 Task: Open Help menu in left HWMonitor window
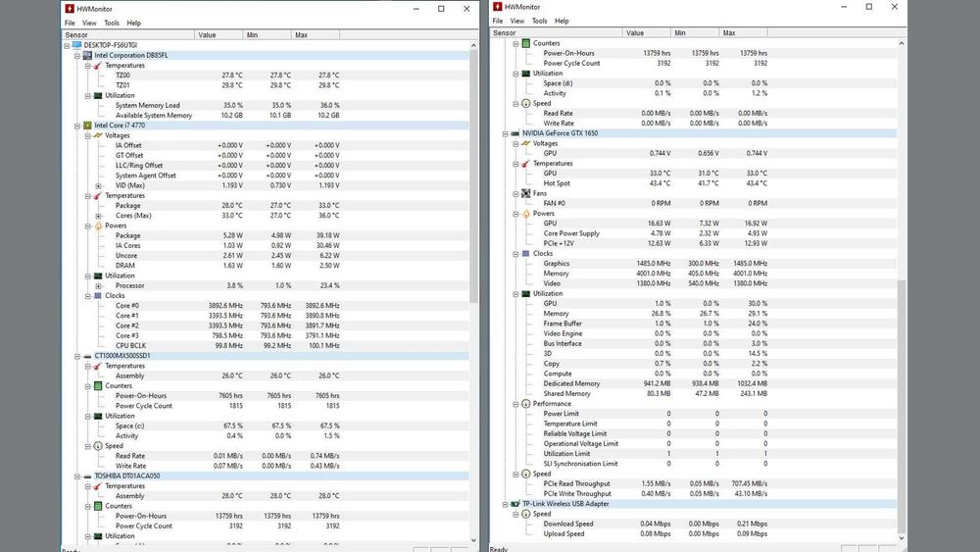coord(133,23)
